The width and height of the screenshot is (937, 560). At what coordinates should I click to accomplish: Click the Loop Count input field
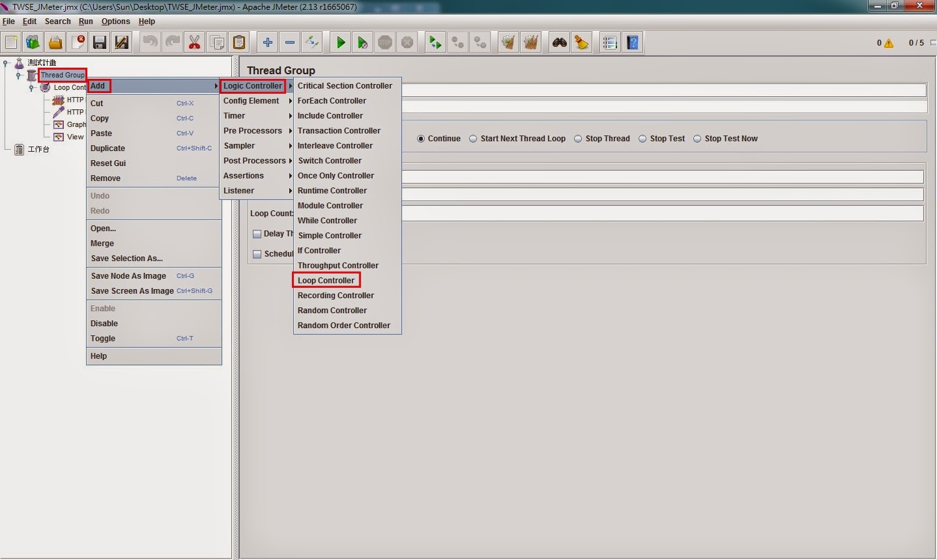[663, 214]
